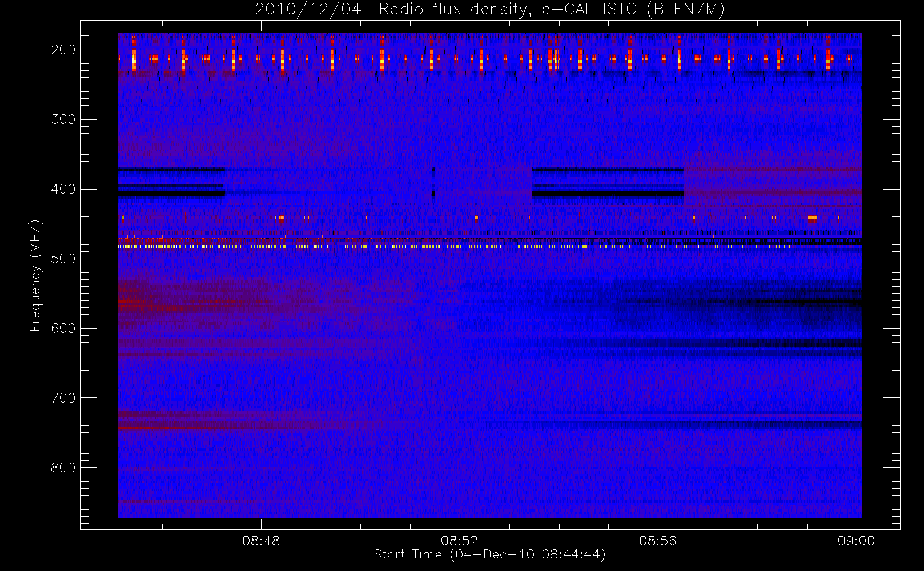Select the 700 frequency tick label
Image resolution: width=924 pixels, height=571 pixels.
click(x=63, y=398)
